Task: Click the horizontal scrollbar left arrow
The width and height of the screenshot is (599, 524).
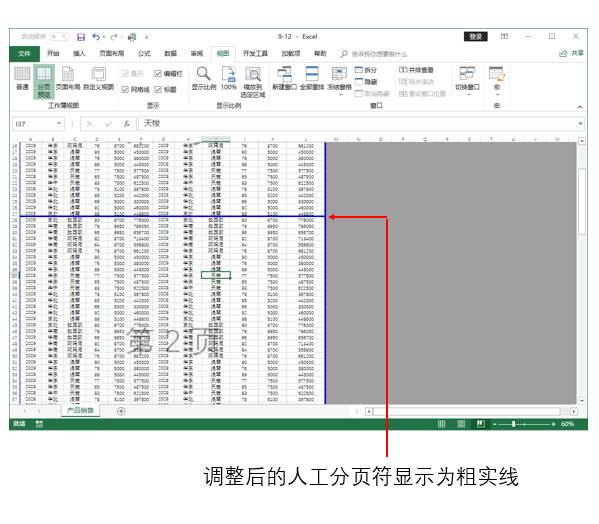Action: [369, 411]
